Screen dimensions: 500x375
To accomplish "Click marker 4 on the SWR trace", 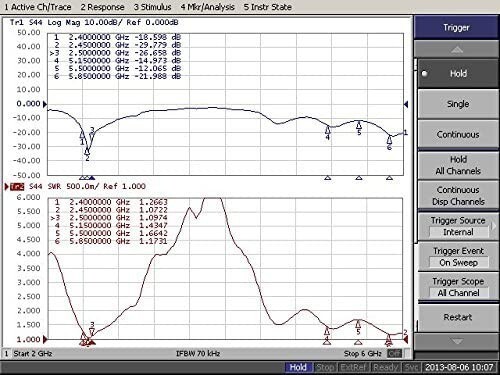I will 327,331.
